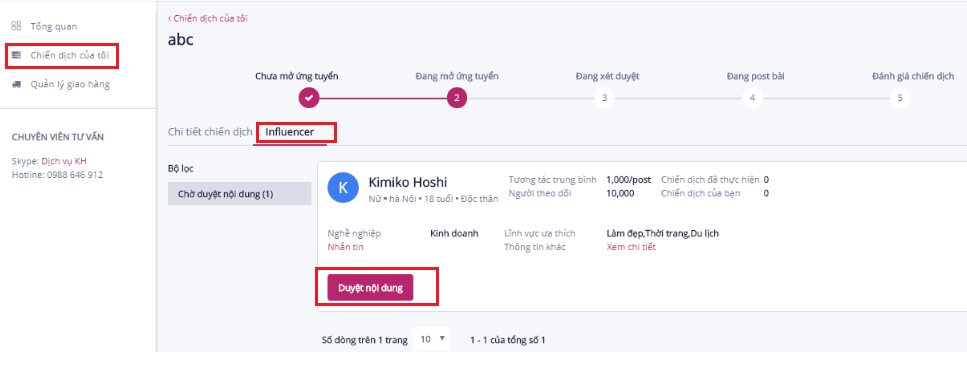Open the Xem chi tiết link

pyautogui.click(x=631, y=247)
